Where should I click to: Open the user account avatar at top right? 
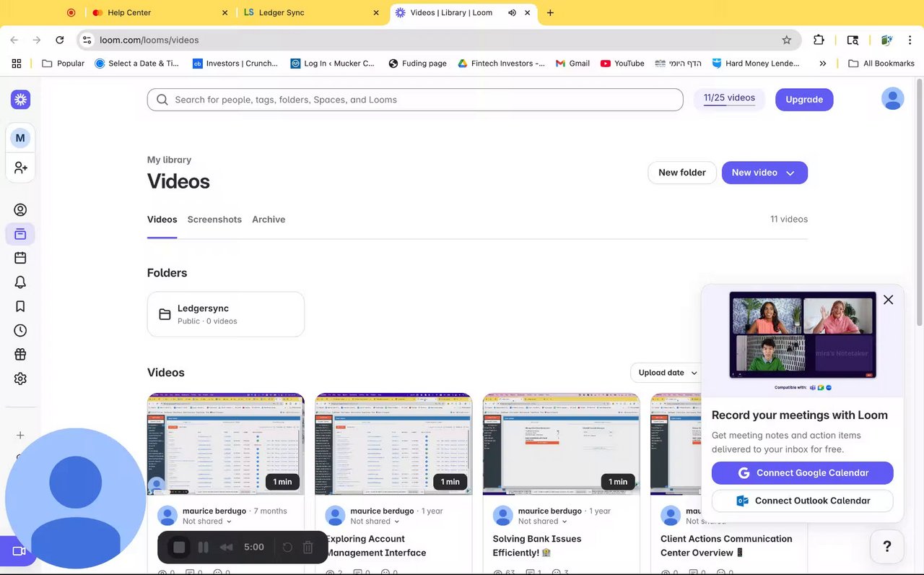pos(893,99)
